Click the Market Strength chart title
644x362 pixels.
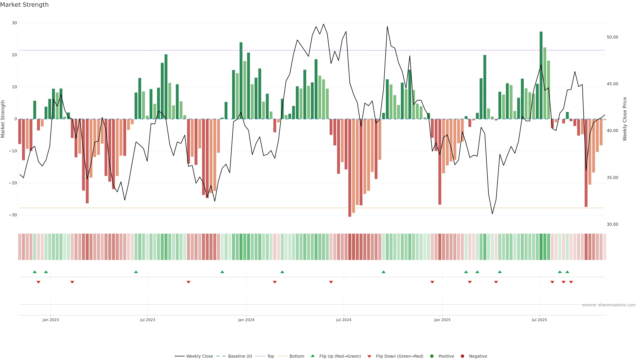pyautogui.click(x=24, y=5)
